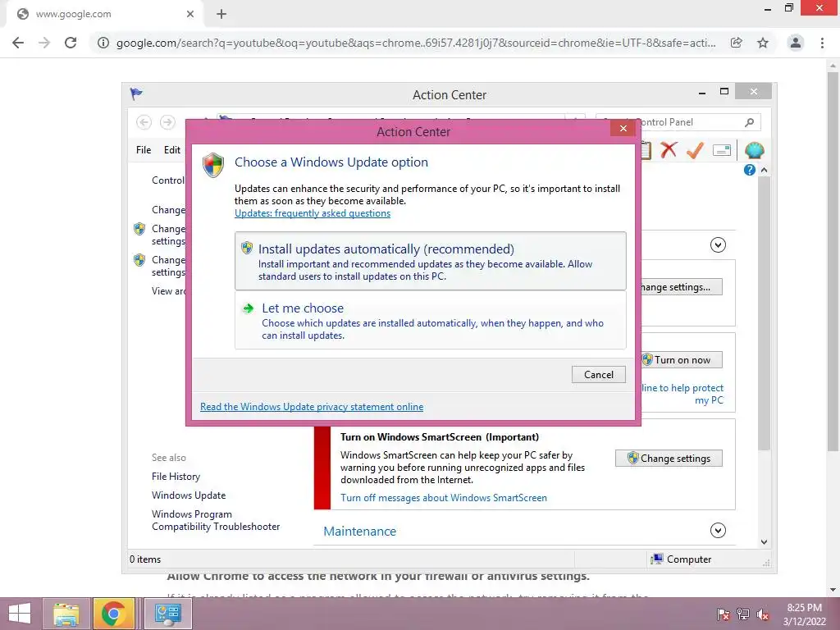Click the blue help question mark icon
The image size is (840, 630).
click(750, 170)
